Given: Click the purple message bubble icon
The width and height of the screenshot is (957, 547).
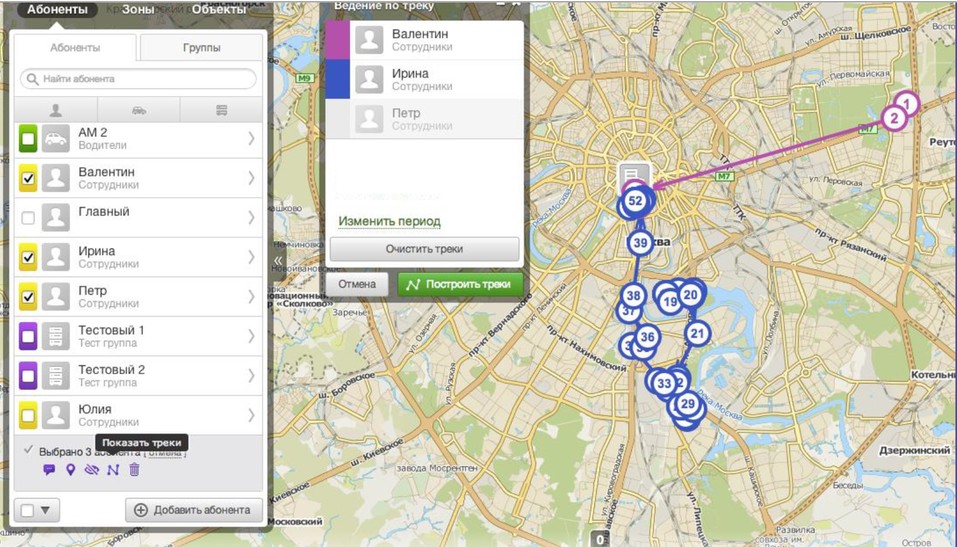Looking at the screenshot, I should click(49, 470).
